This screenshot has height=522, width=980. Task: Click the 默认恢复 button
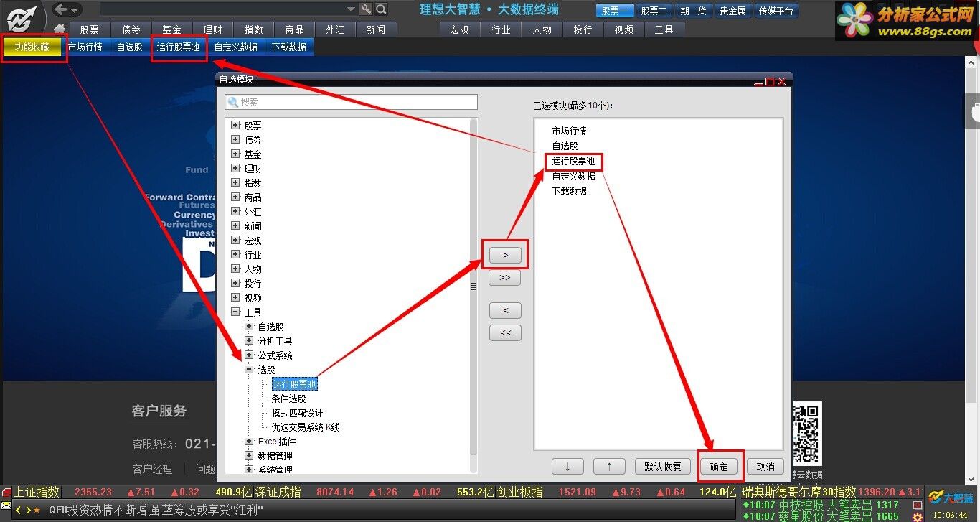click(663, 467)
